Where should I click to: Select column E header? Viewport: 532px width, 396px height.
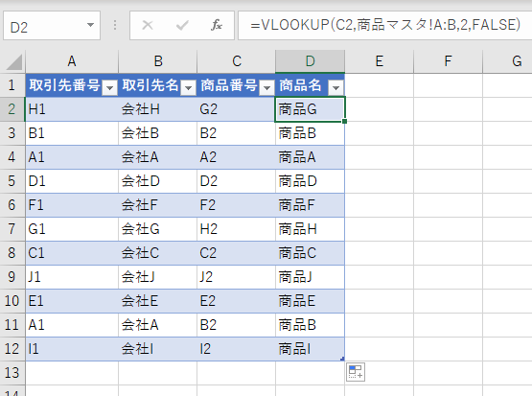pyautogui.click(x=380, y=61)
